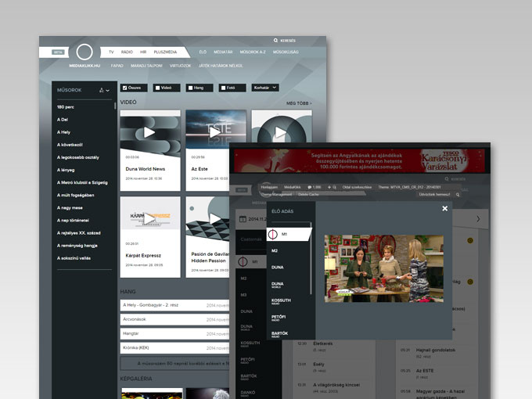This screenshot has width=532, height=399.
Task: Open the Hangtár audio row
Action: click(174, 333)
